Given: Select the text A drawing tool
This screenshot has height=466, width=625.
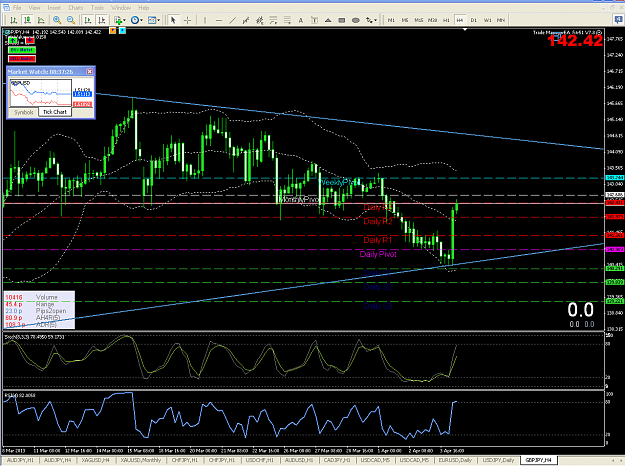Looking at the screenshot, I should point(301,20).
